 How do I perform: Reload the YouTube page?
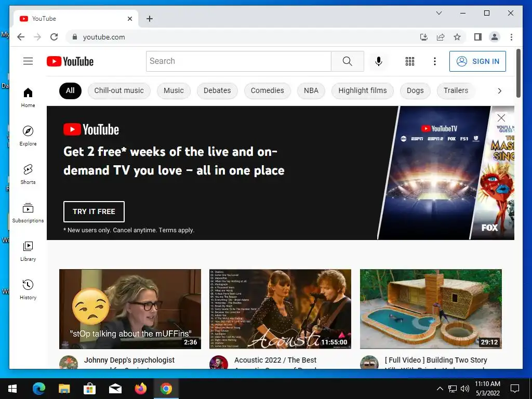point(54,37)
